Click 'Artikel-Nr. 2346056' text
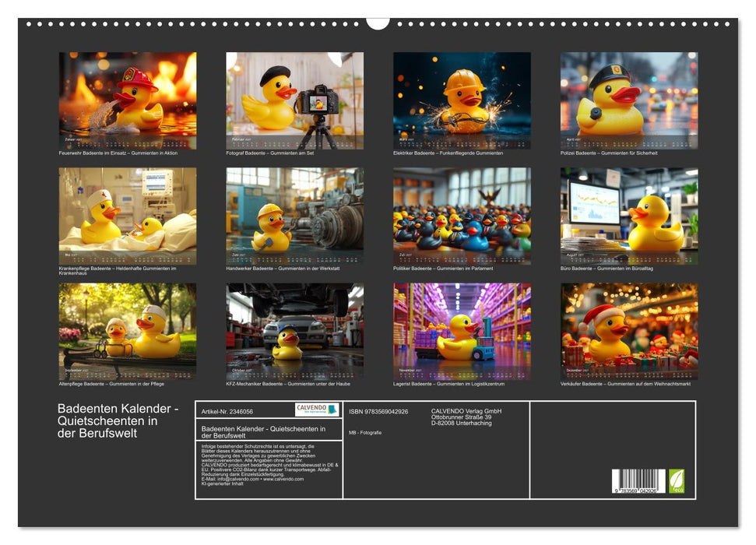 click(227, 411)
